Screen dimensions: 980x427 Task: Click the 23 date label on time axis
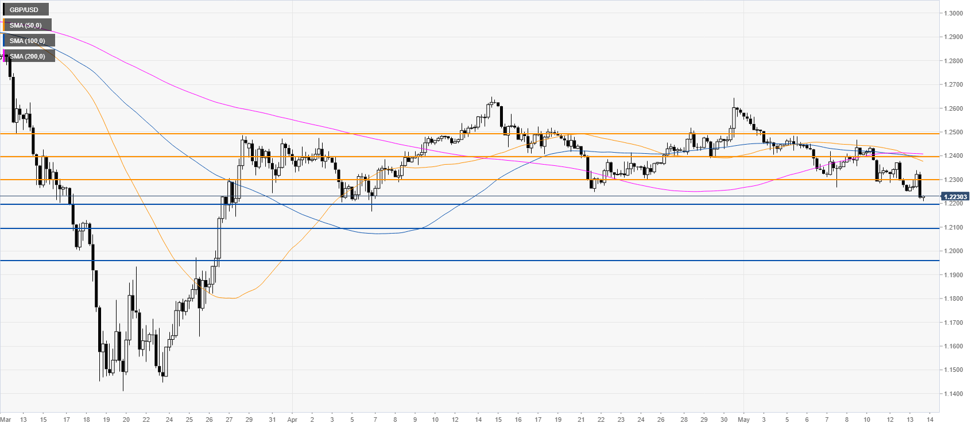tap(621, 420)
